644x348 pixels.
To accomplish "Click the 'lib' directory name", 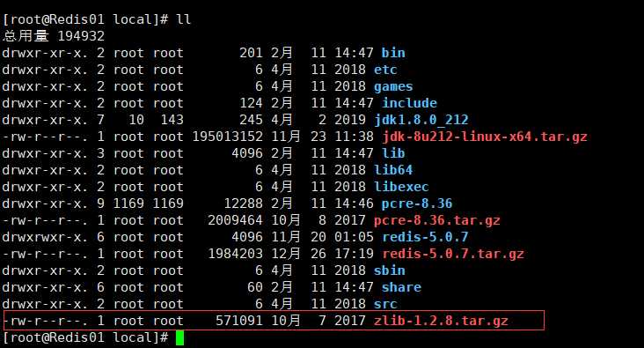I will (x=393, y=153).
